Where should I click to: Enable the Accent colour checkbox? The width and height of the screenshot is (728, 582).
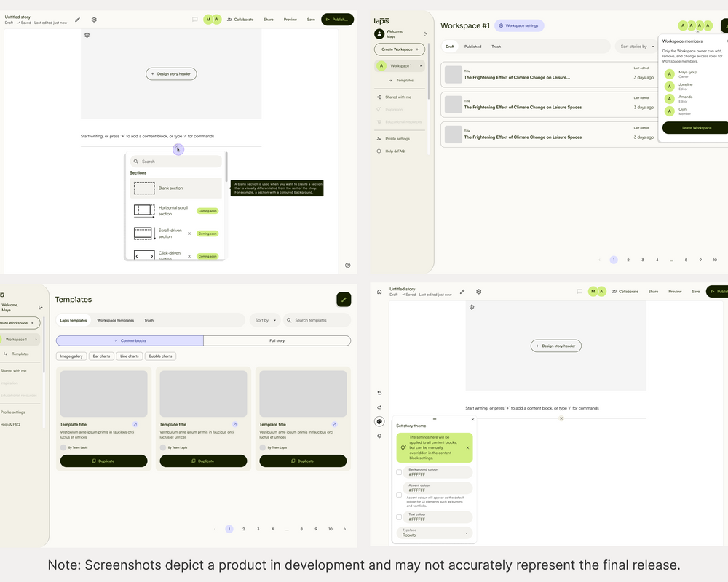tap(398, 494)
